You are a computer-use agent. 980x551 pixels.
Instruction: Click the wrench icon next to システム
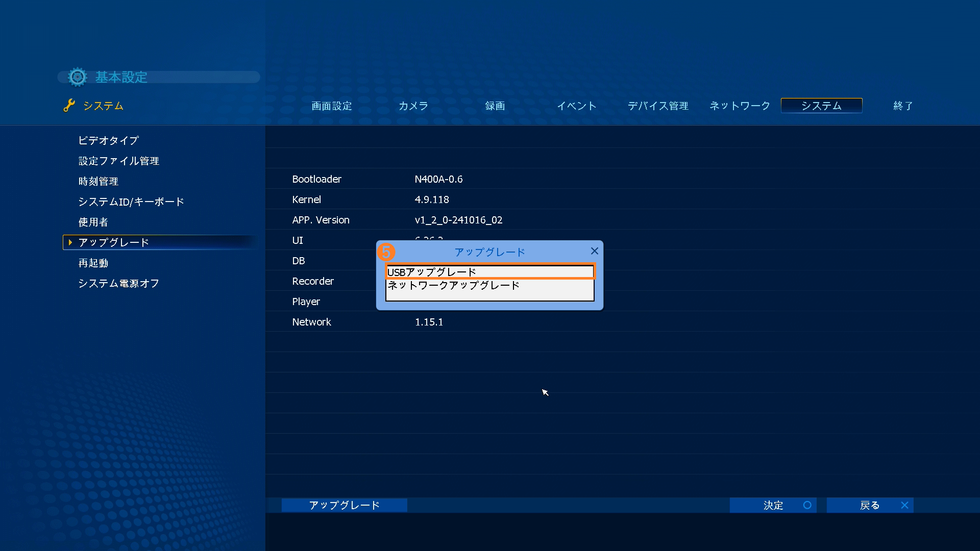[69, 106]
